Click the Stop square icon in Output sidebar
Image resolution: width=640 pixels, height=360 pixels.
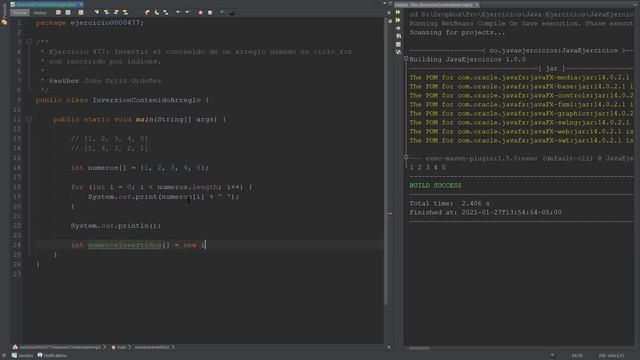[398, 44]
